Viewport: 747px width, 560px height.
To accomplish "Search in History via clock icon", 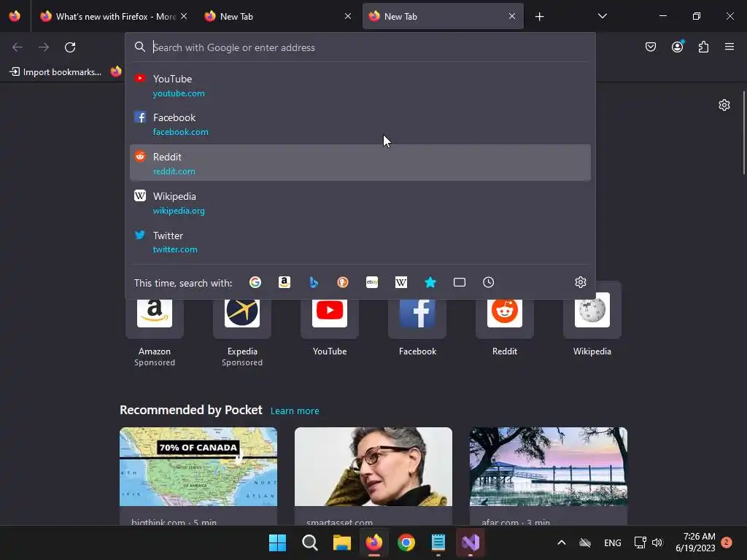I will click(488, 282).
